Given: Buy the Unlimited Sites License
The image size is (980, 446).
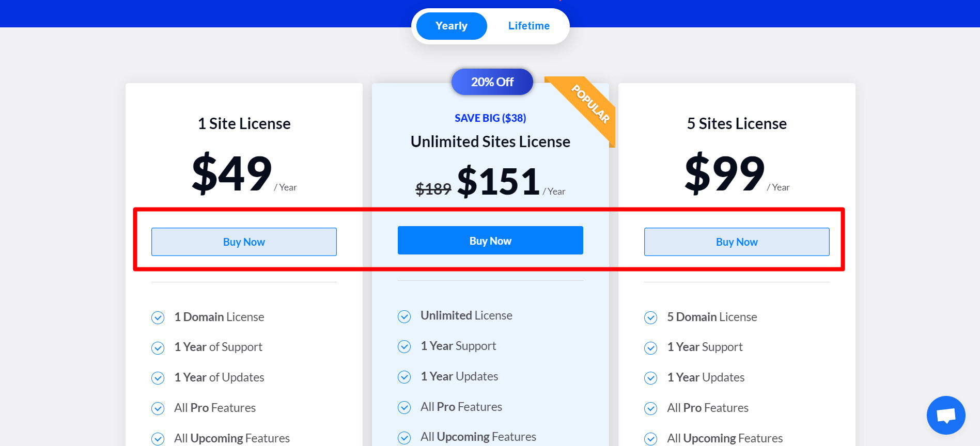Looking at the screenshot, I should coord(490,241).
